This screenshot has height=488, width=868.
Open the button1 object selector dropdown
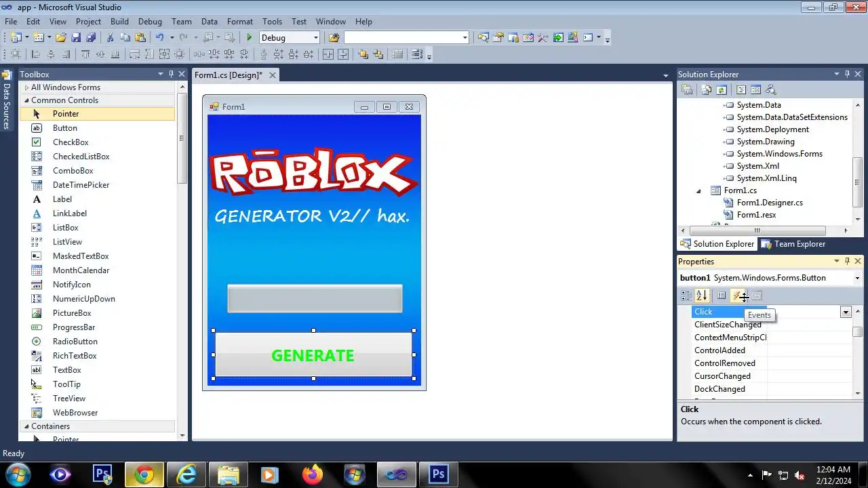pos(857,278)
